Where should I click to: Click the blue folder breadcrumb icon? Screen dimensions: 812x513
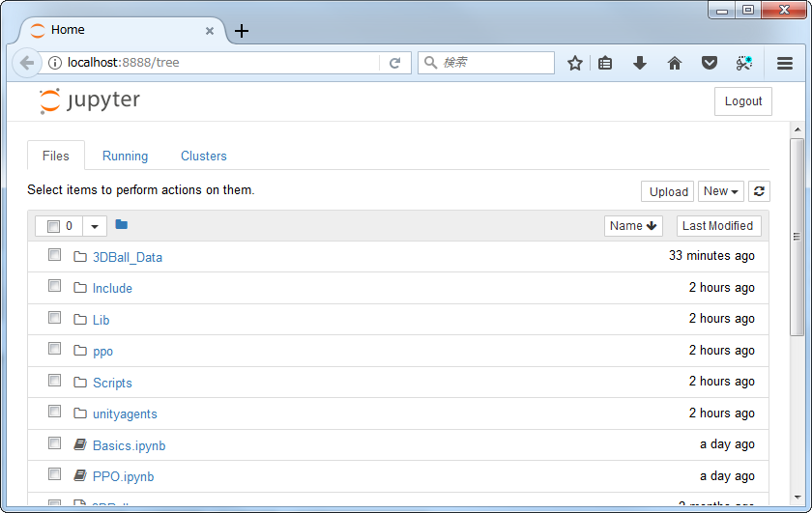(x=121, y=224)
